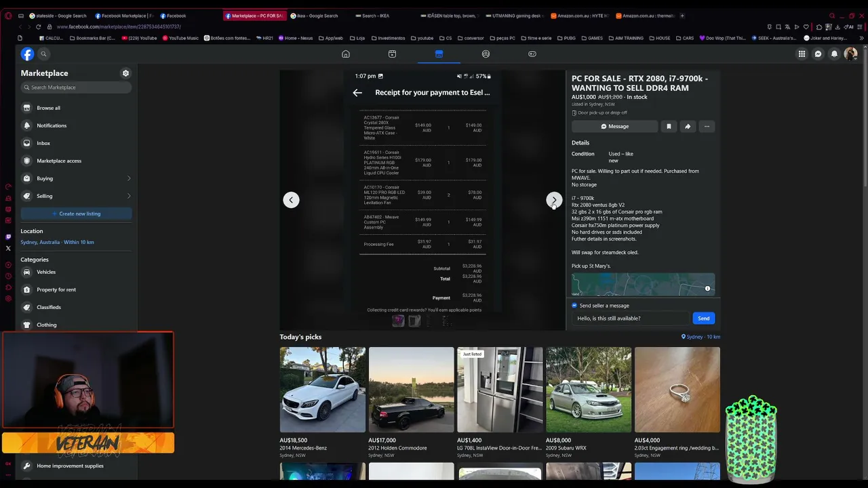Open the Twitch icon in the Opera sidebar

[x=8, y=237]
